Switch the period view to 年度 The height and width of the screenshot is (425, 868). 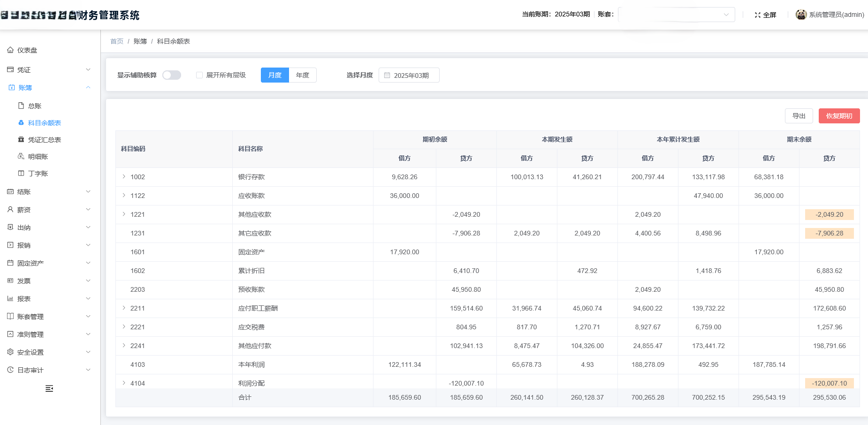[x=302, y=75]
